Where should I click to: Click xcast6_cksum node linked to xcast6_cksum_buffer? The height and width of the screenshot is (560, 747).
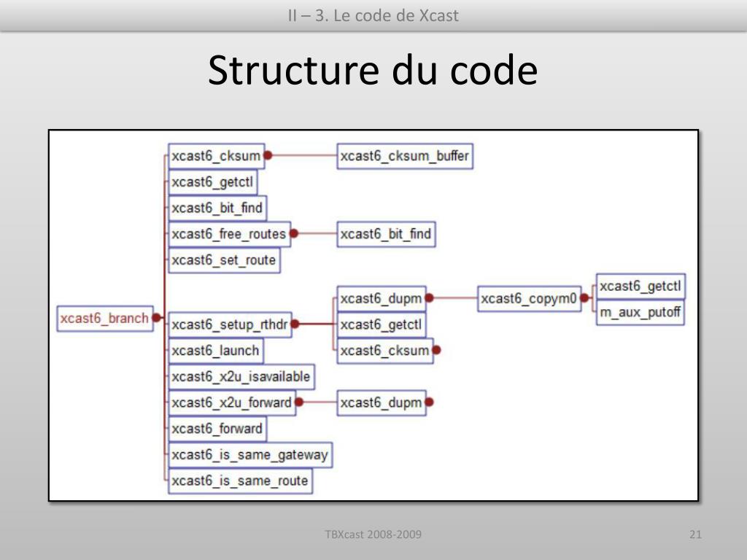[x=216, y=156]
